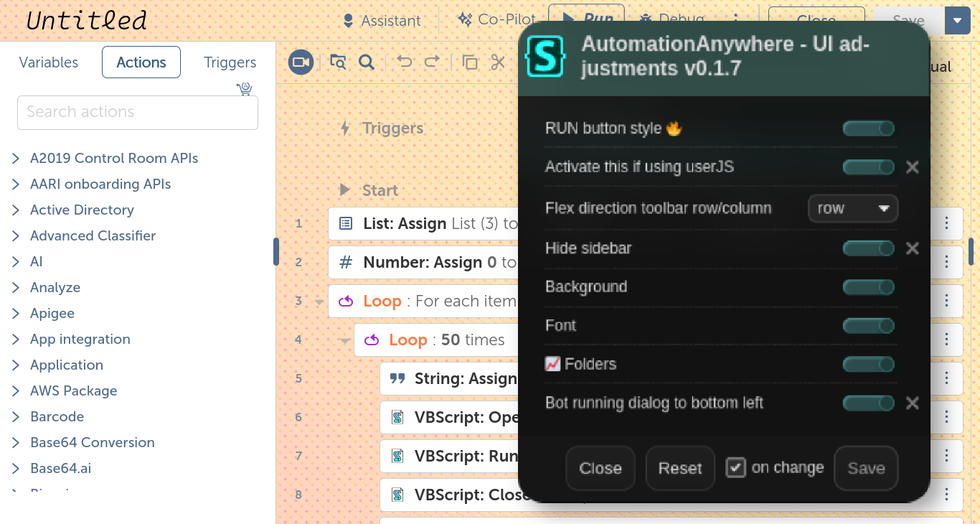Toggle the Background switch
This screenshot has height=524, width=980.
point(868,287)
